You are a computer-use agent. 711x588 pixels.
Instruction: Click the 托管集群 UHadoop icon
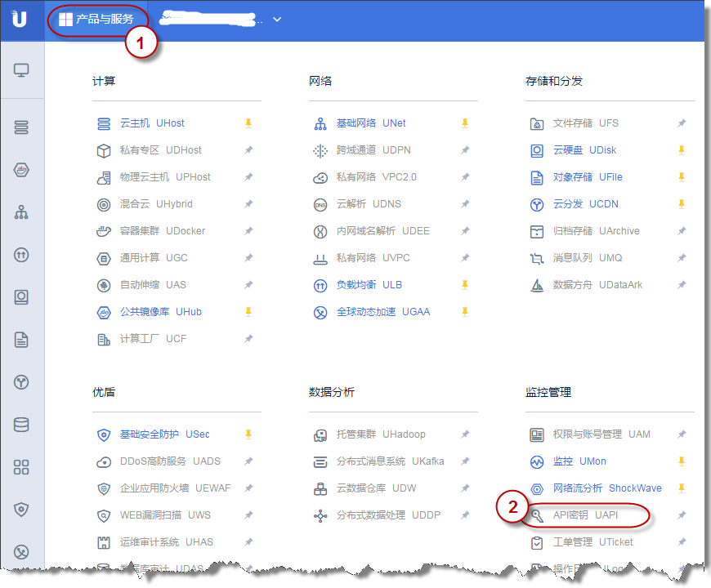[x=320, y=435]
